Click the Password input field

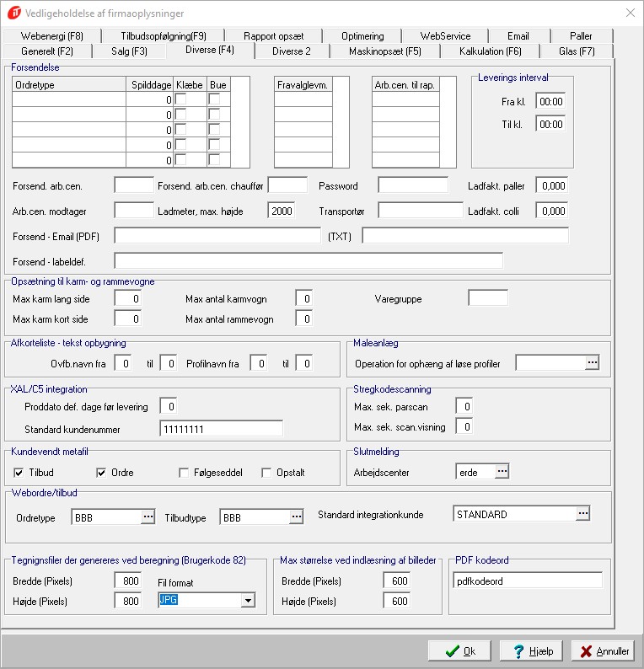coord(413,185)
